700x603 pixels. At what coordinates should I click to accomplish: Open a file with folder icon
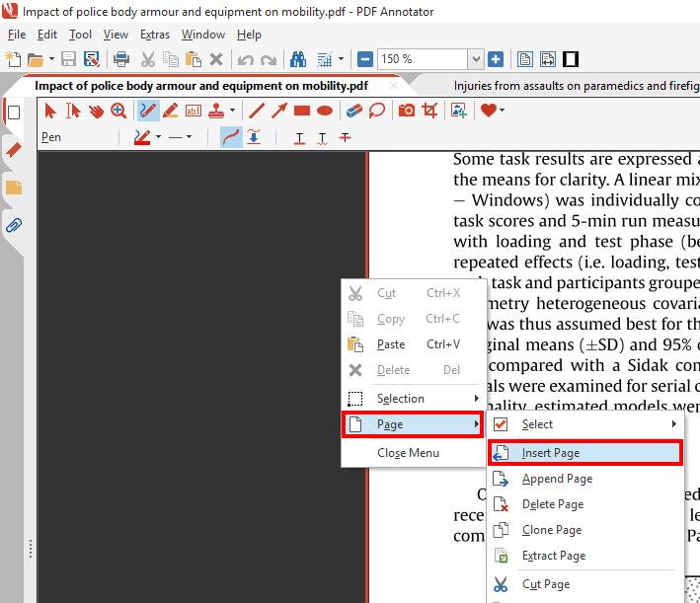[x=36, y=59]
